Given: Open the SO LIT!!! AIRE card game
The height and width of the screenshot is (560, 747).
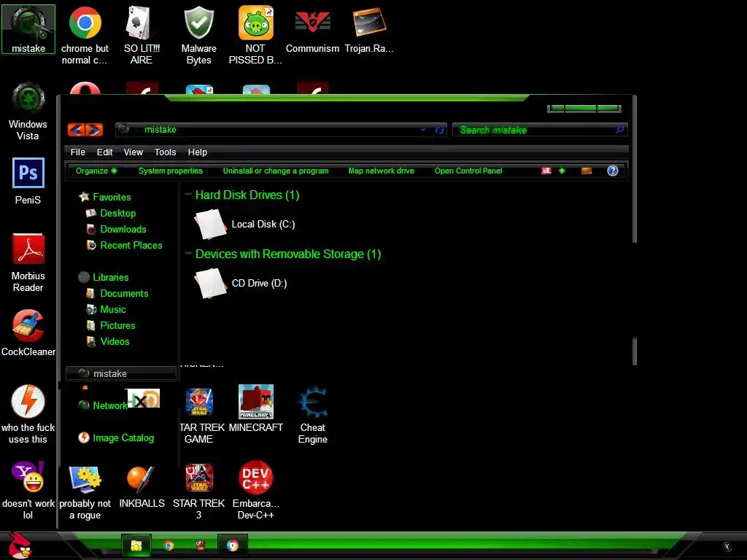Looking at the screenshot, I should point(142,35).
